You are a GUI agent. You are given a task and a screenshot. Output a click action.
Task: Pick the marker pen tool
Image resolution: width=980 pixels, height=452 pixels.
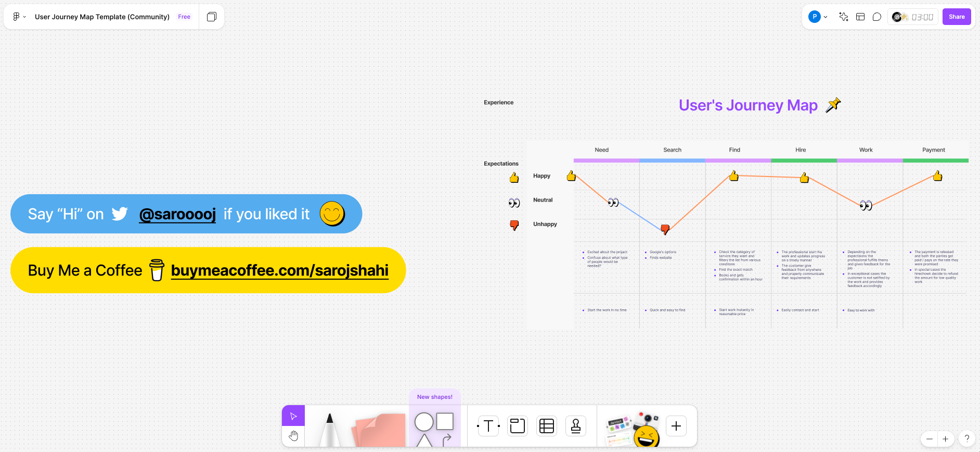pyautogui.click(x=329, y=429)
